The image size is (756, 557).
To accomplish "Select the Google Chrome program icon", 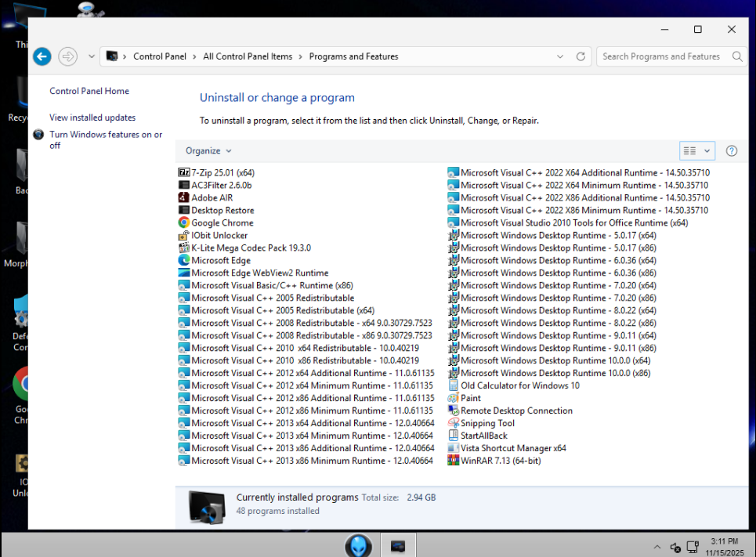I will click(x=183, y=222).
